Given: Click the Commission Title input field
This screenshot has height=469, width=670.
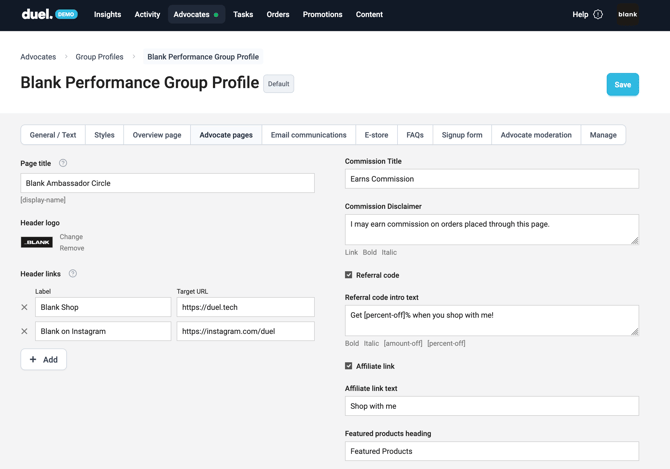Looking at the screenshot, I should pyautogui.click(x=491, y=179).
